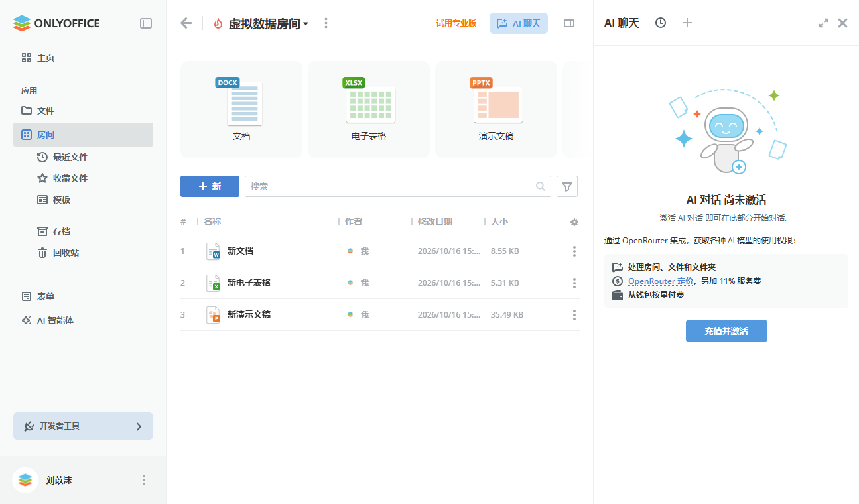
Task: Open file 新文档
Action: pyautogui.click(x=241, y=251)
